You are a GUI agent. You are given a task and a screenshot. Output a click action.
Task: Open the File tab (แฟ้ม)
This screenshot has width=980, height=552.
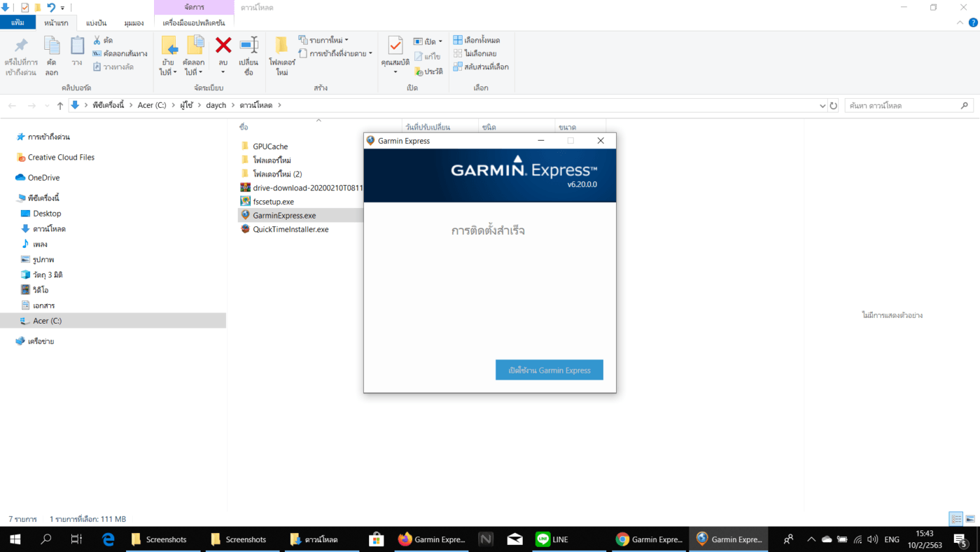pyautogui.click(x=18, y=22)
